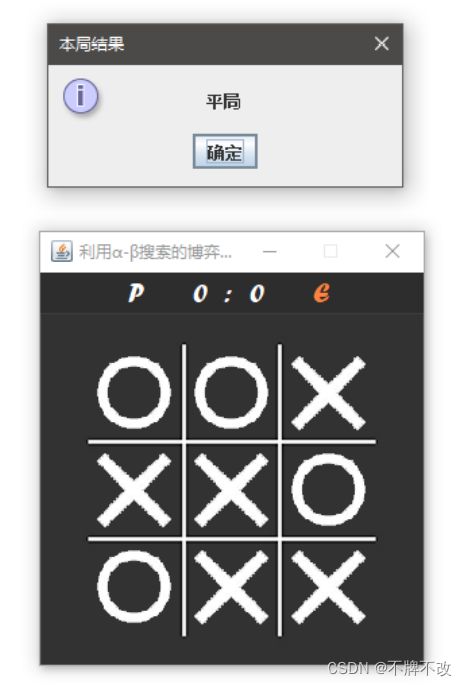Click the X in the bottom-middle cell
Viewport: 467px width, 686px height.
[231, 587]
